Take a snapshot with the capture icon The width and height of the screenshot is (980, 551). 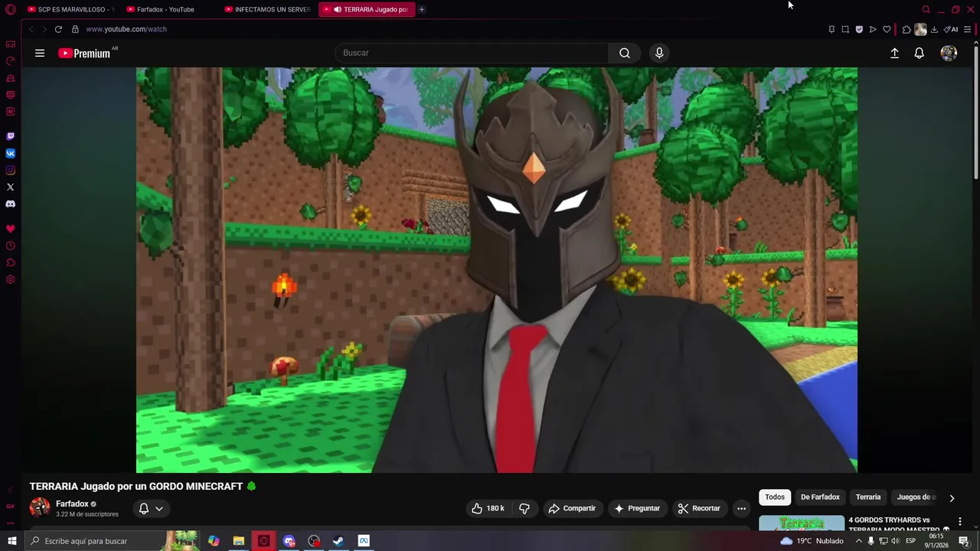pyautogui.click(x=845, y=29)
